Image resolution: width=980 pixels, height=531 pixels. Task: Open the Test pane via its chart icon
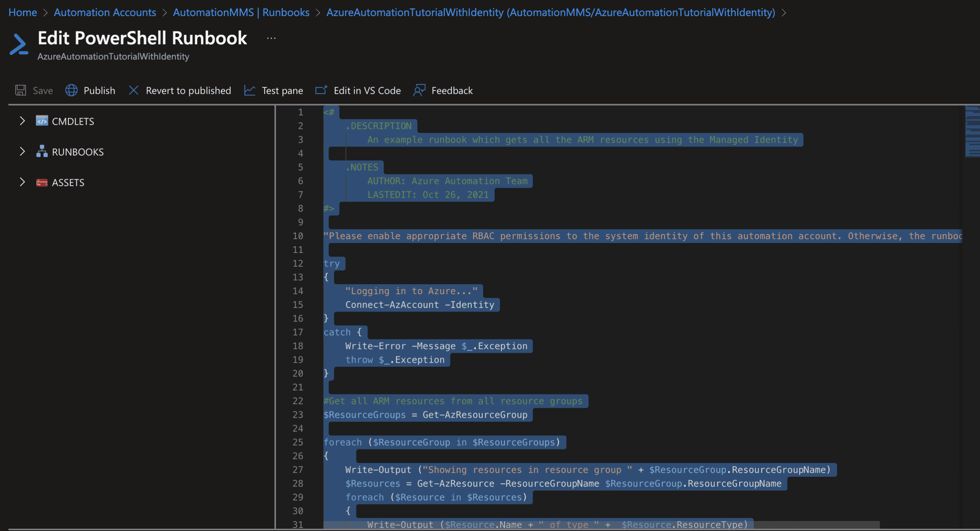pyautogui.click(x=250, y=90)
